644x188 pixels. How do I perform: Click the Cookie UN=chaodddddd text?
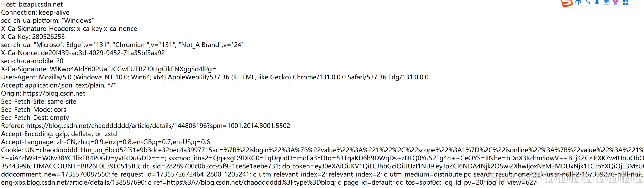tap(52, 150)
